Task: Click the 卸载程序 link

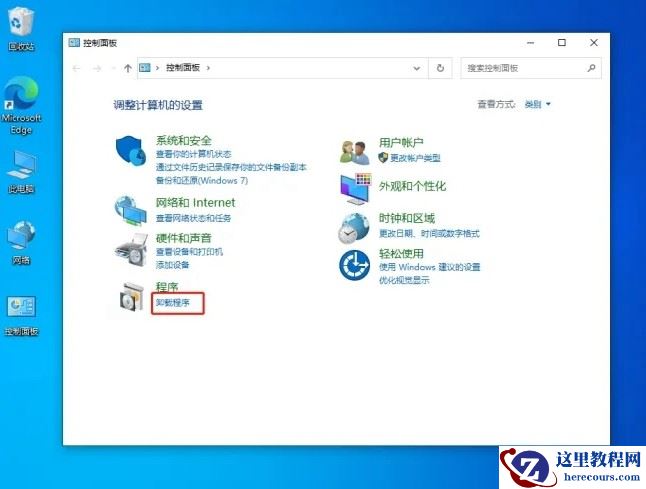Action: (173, 303)
